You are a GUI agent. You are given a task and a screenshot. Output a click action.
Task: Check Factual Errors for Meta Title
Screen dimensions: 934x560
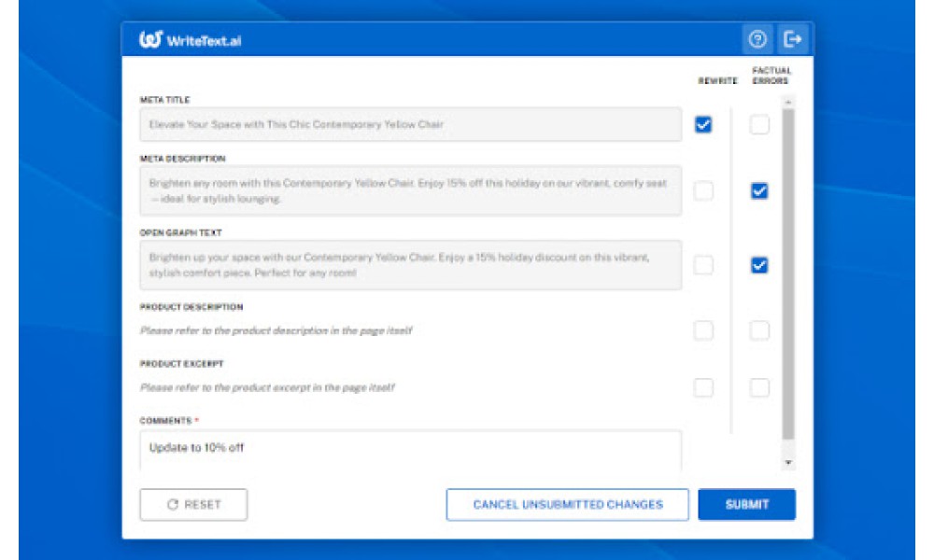point(758,124)
